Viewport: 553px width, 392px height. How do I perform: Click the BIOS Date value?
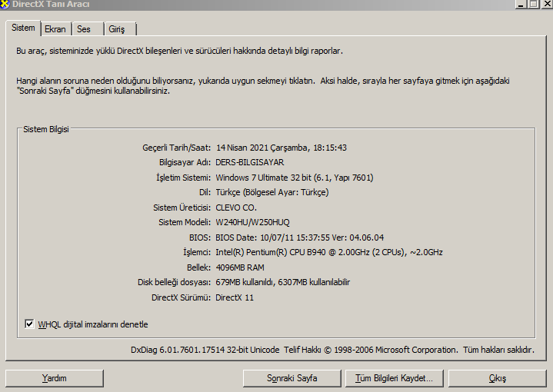(x=299, y=238)
